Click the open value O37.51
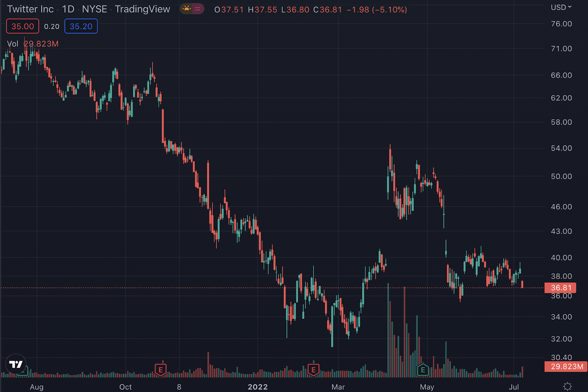 point(229,10)
